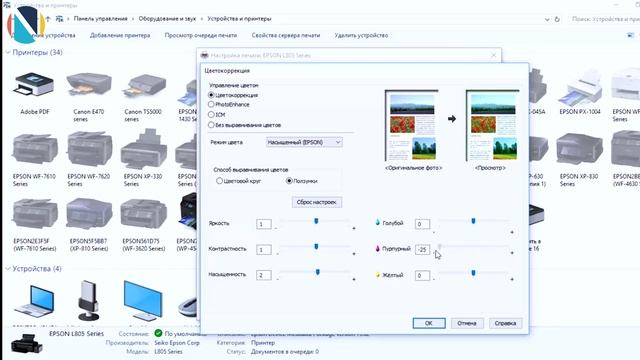Viewport: 640px width, 360px height.
Task: Select Без выравнивания цветов option
Action: tap(211, 125)
